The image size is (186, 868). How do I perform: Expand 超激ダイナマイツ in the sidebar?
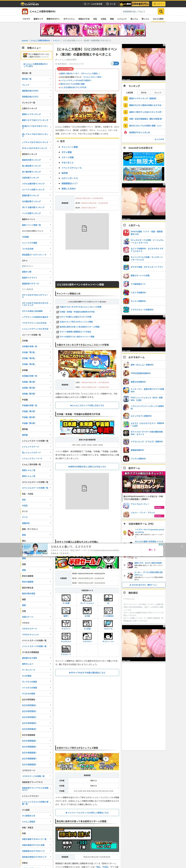(37, 278)
